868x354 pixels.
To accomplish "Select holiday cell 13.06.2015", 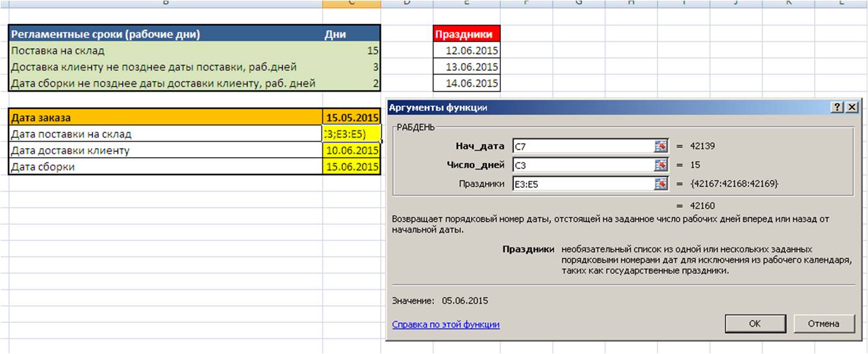I will (466, 67).
